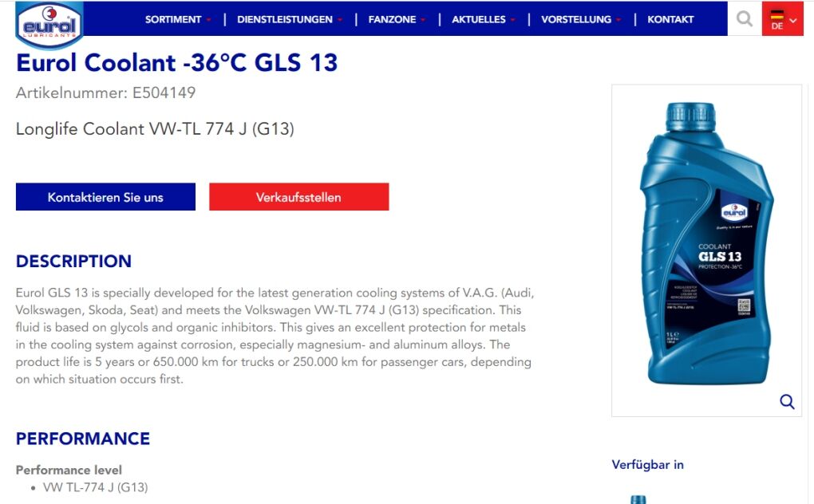814x504 pixels.
Task: Select small bottle thumbnail under Verfügbar in
Action: [638, 499]
